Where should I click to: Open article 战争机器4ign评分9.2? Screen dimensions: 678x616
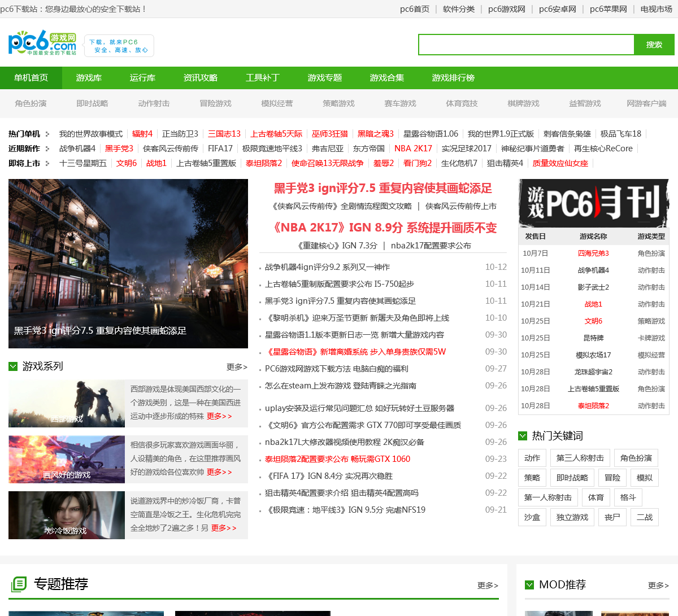pyautogui.click(x=327, y=267)
